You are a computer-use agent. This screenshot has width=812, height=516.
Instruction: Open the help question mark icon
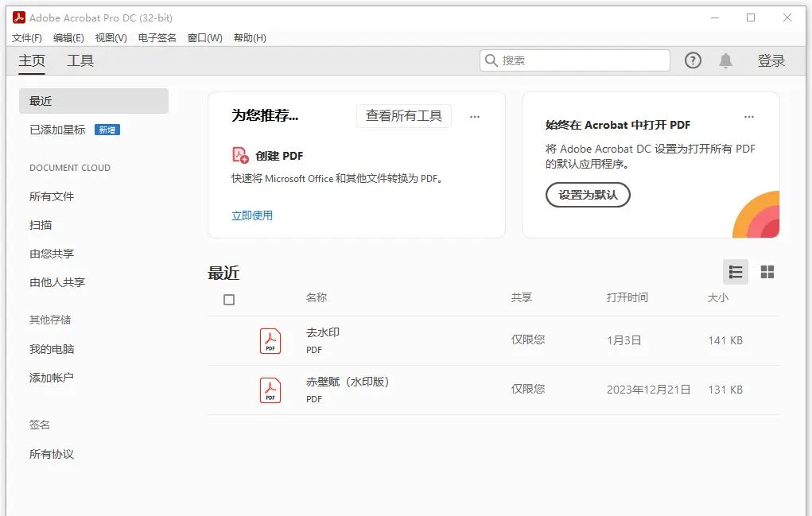(x=693, y=60)
